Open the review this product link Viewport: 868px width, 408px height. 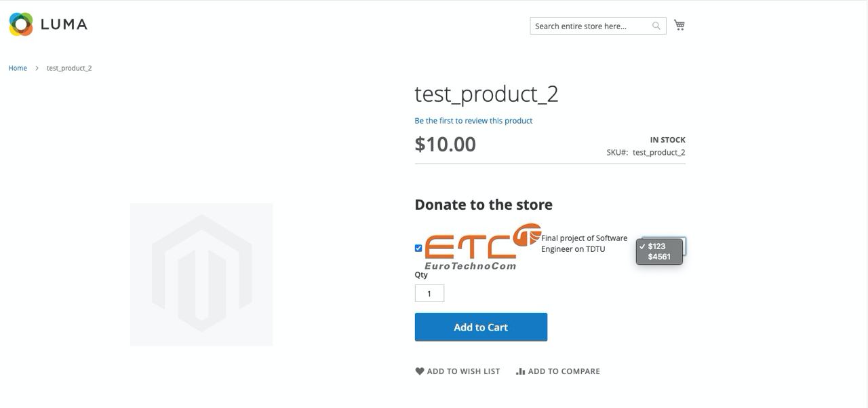click(x=473, y=121)
